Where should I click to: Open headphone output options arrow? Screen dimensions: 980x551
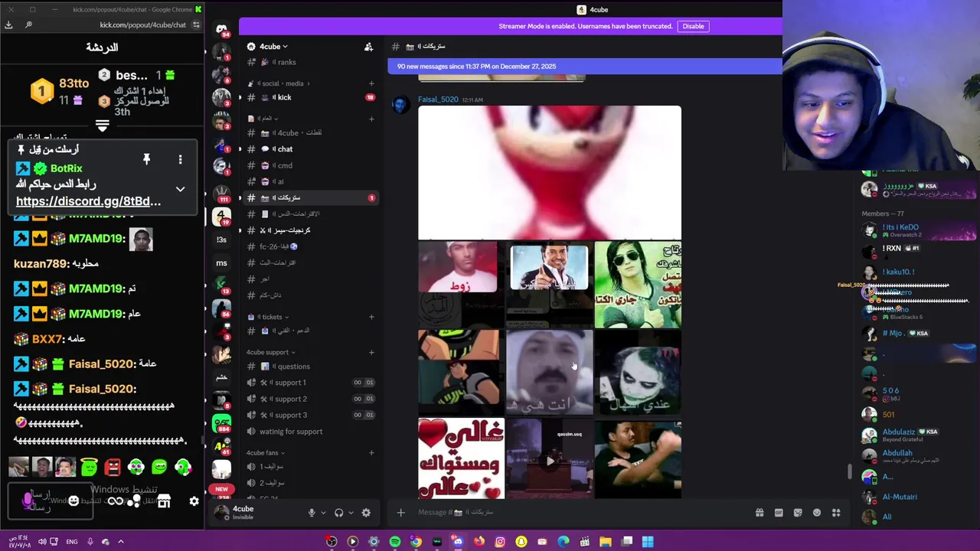pos(350,513)
